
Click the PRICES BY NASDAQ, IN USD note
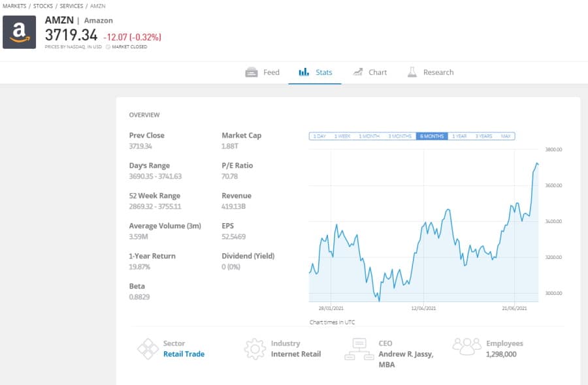tap(73, 47)
